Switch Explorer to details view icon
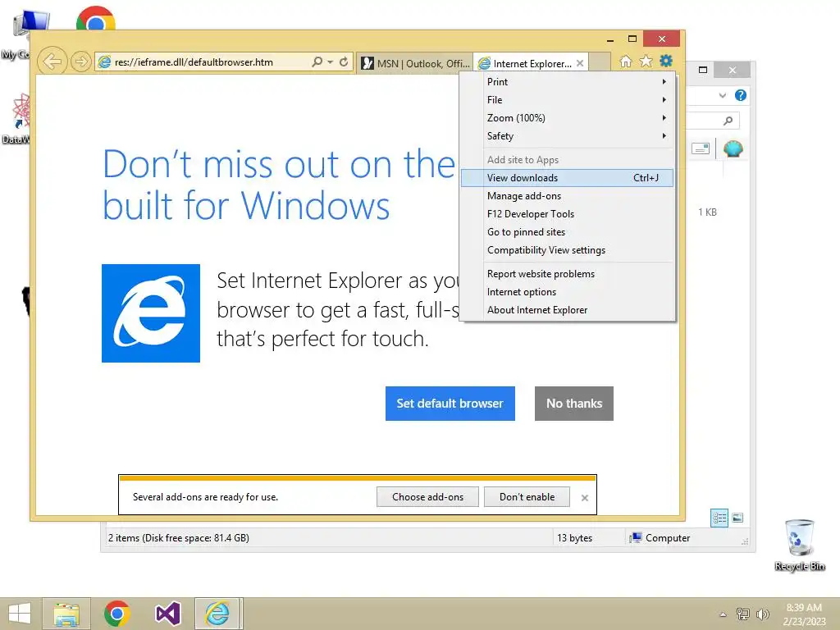This screenshot has width=840, height=630. pyautogui.click(x=719, y=518)
